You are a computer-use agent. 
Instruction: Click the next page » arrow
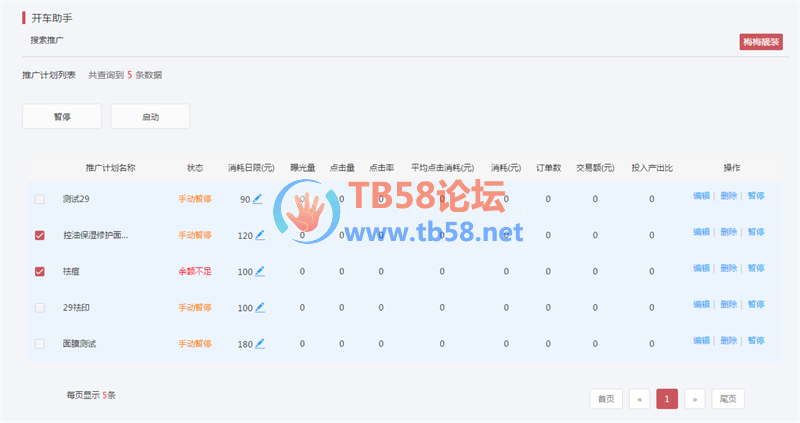695,399
